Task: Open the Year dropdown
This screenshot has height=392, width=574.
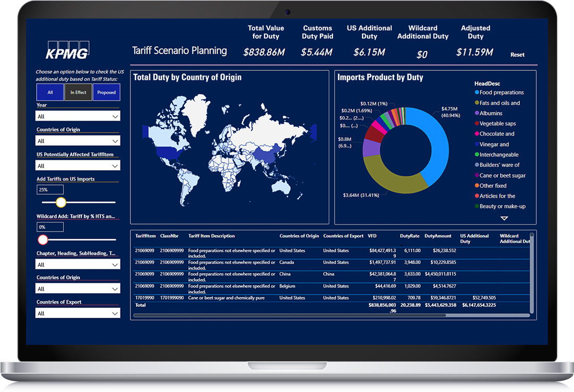Action: [x=78, y=116]
